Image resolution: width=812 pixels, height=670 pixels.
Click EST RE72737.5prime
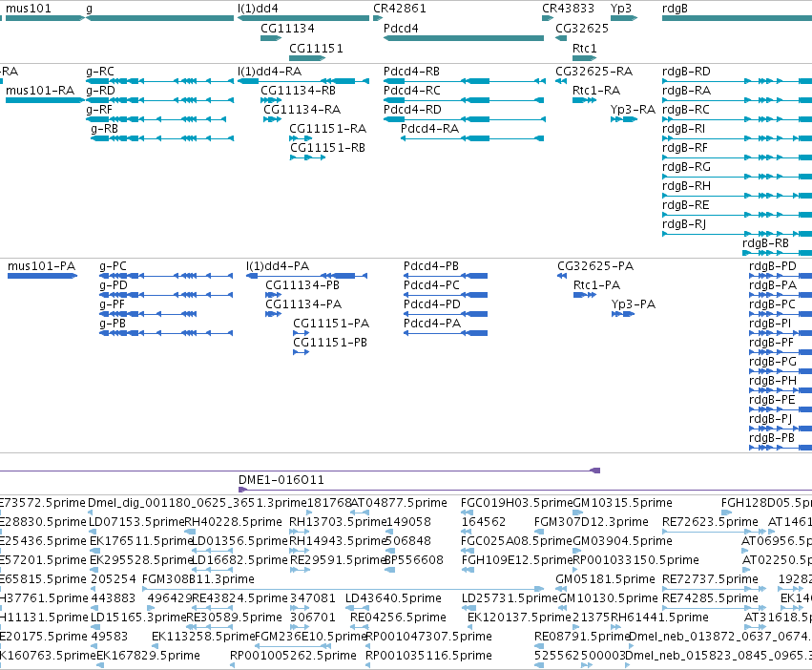point(710,579)
